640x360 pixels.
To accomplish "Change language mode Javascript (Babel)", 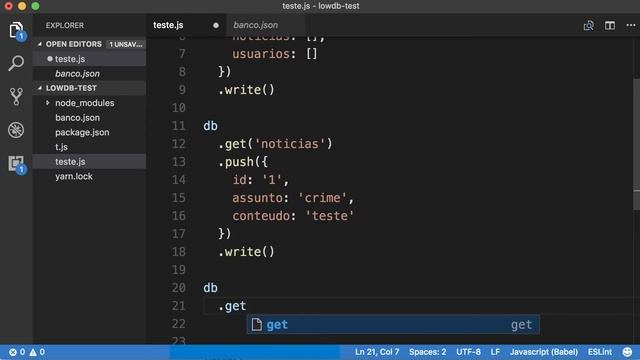I will (544, 352).
